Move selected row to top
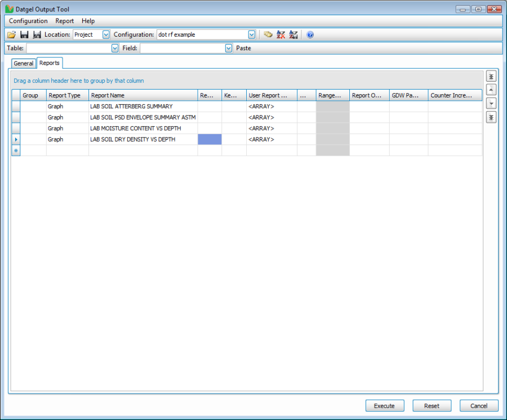The width and height of the screenshot is (507, 420). coord(491,77)
